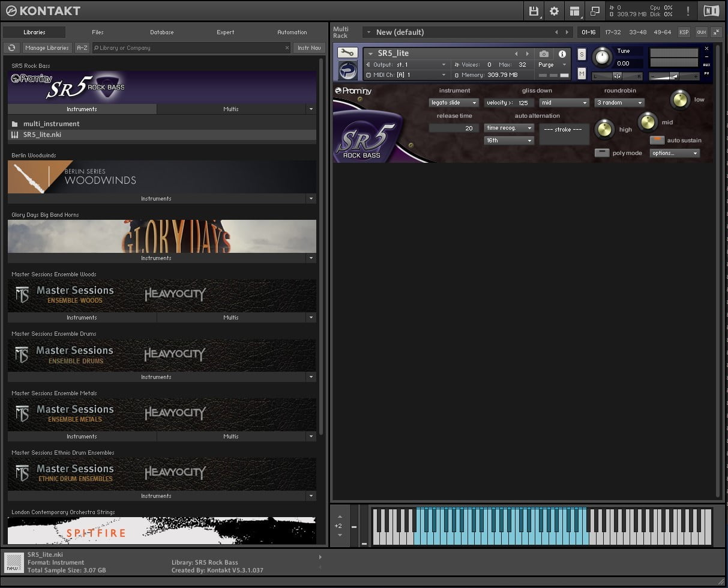Switch to the Expert tab
The width and height of the screenshot is (728, 588).
pyautogui.click(x=226, y=32)
